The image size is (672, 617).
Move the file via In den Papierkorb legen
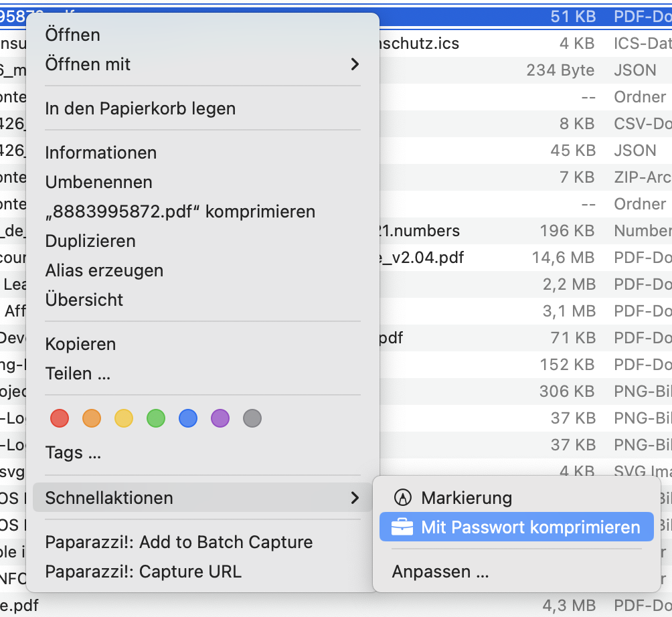(140, 108)
